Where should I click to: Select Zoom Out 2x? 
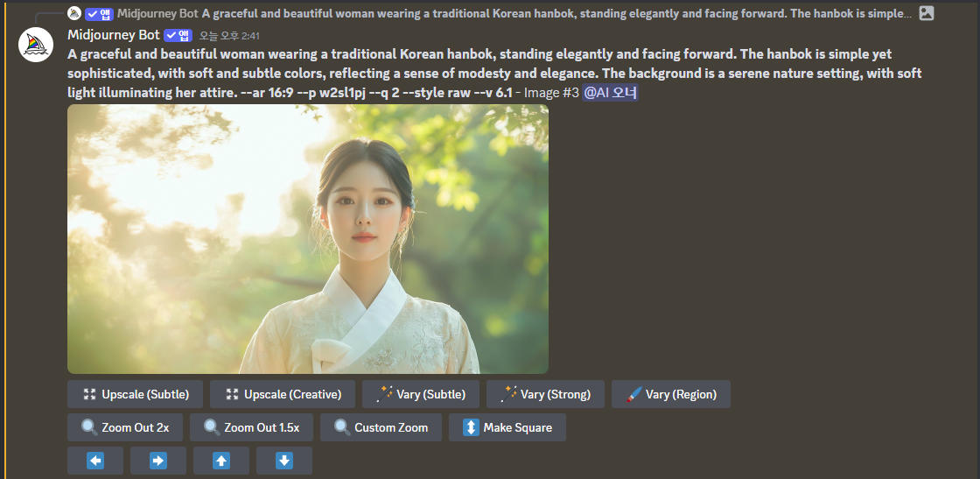click(125, 427)
